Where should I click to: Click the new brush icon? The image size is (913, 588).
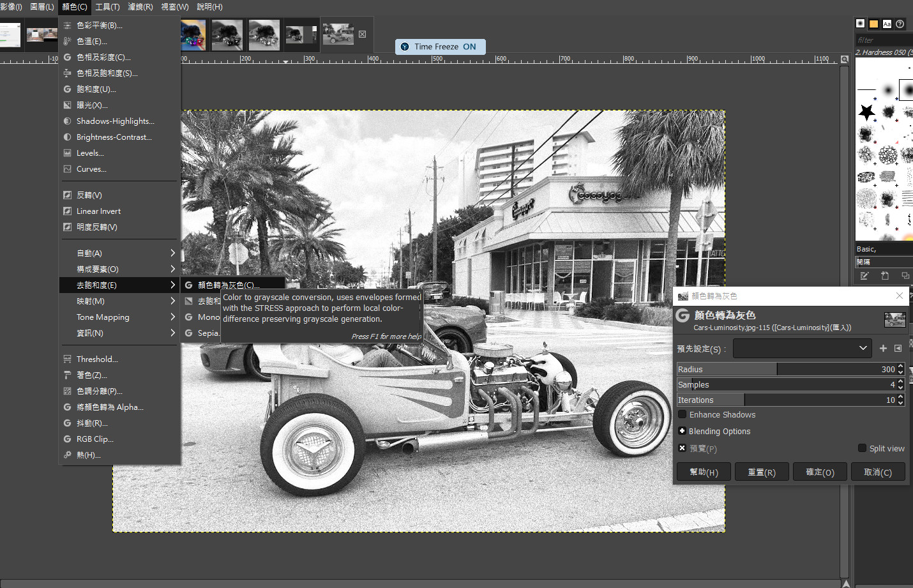(x=885, y=276)
